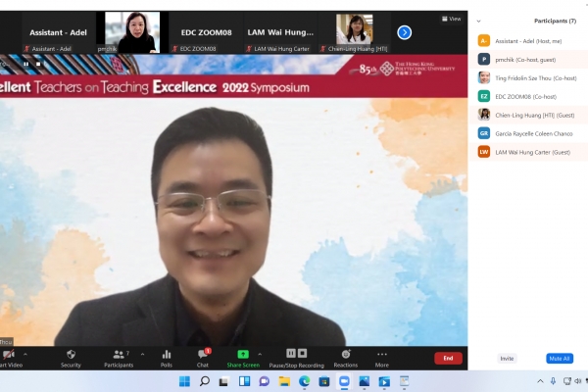Show next gallery participants with blue arrow
This screenshot has width=588, height=392.
click(x=404, y=32)
